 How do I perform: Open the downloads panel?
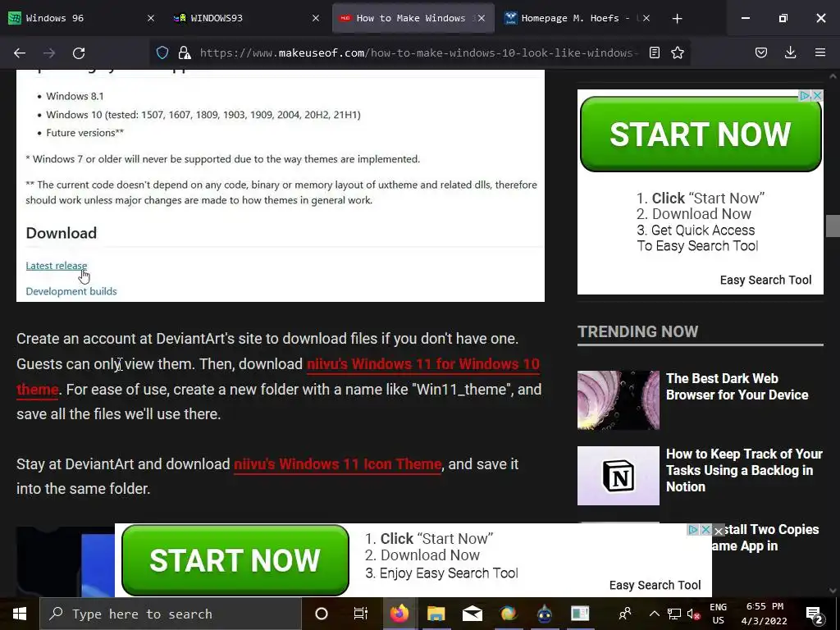coord(791,52)
